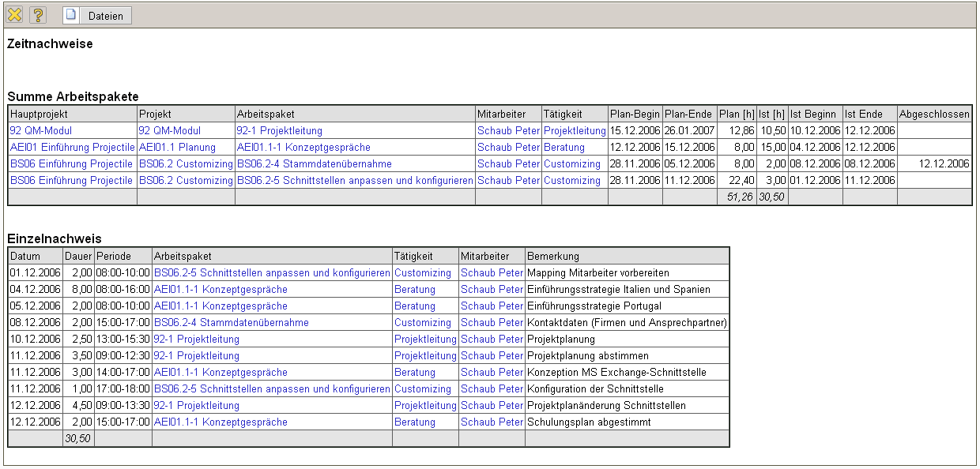Open Projektleitung activity in the 92 QM-Modul summary row
This screenshot has height=469, width=980.
coord(575,131)
